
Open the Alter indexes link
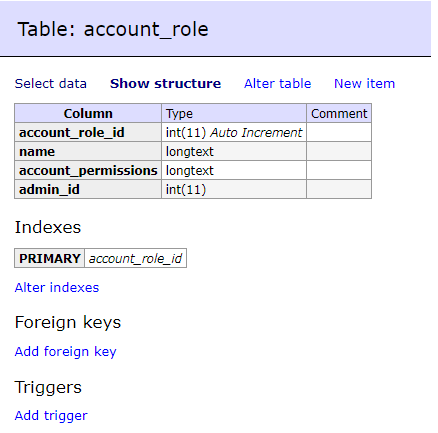point(57,287)
